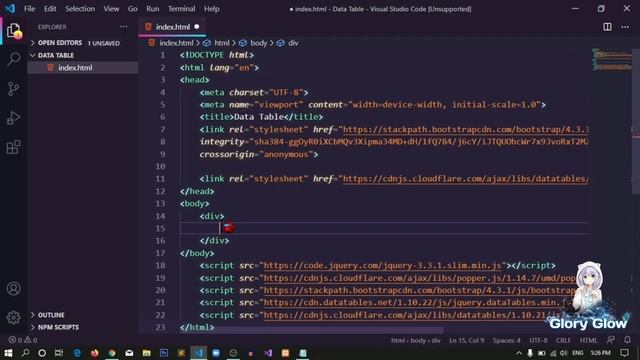Open Explorer panel Views and More Actions
The image size is (640, 360).
tap(124, 27)
